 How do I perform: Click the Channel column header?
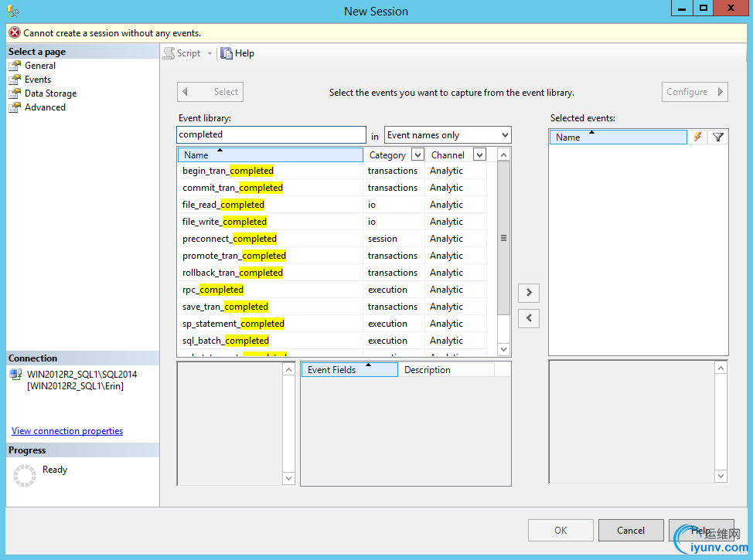click(x=448, y=155)
